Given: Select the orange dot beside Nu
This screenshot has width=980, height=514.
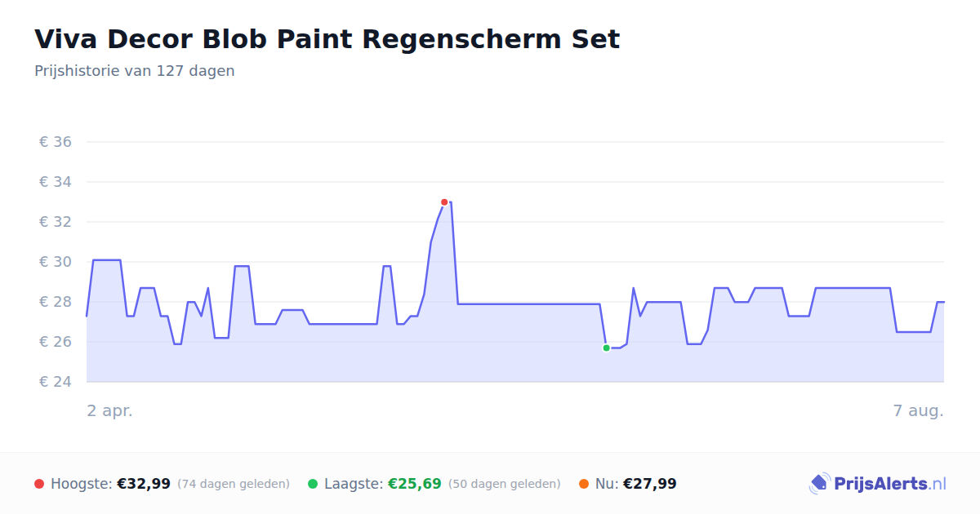Looking at the screenshot, I should click(x=584, y=484).
